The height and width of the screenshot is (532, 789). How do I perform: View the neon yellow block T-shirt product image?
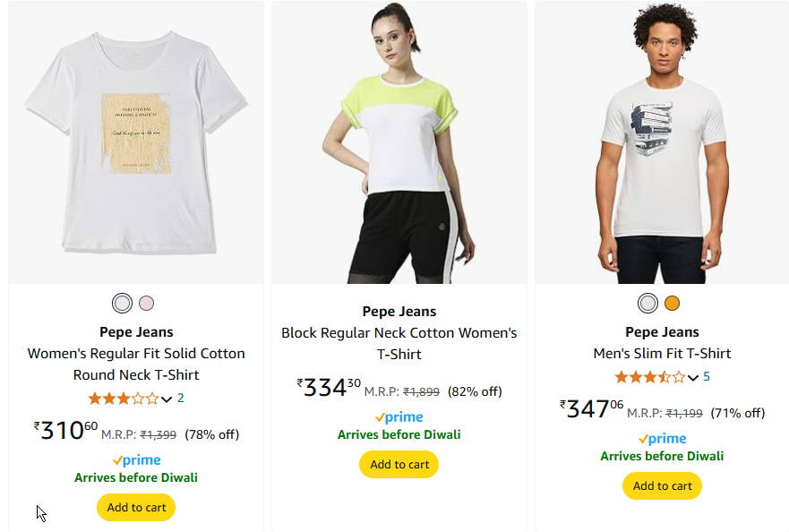tap(399, 142)
